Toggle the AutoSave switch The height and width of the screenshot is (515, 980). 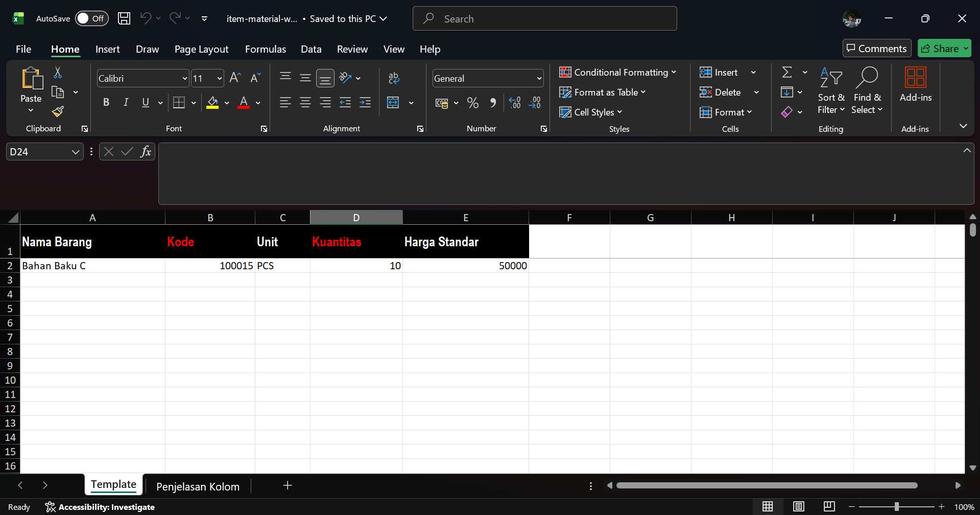click(91, 19)
